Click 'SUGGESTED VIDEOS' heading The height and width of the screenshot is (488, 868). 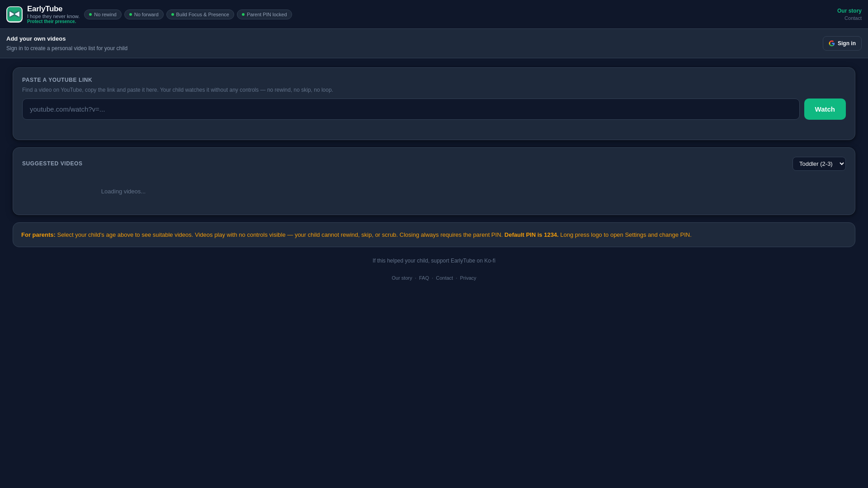point(52,164)
